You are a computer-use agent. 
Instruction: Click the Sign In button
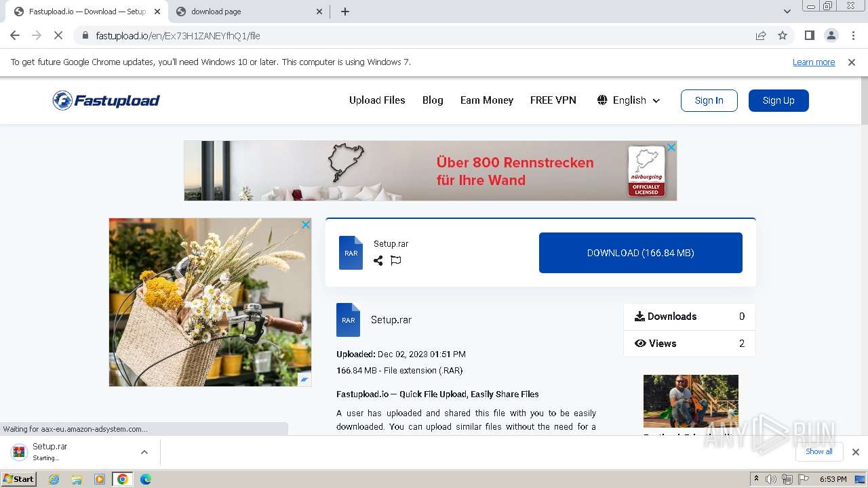pos(709,100)
